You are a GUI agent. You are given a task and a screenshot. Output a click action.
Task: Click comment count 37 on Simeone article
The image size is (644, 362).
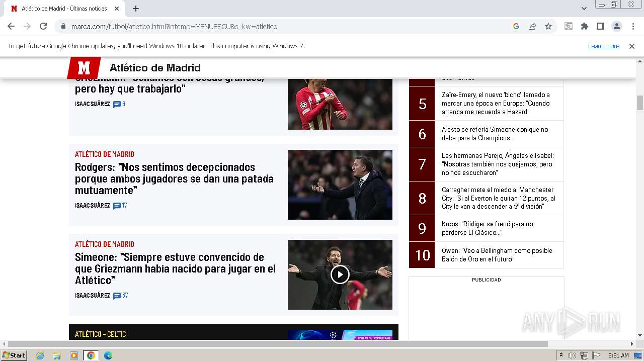click(125, 296)
